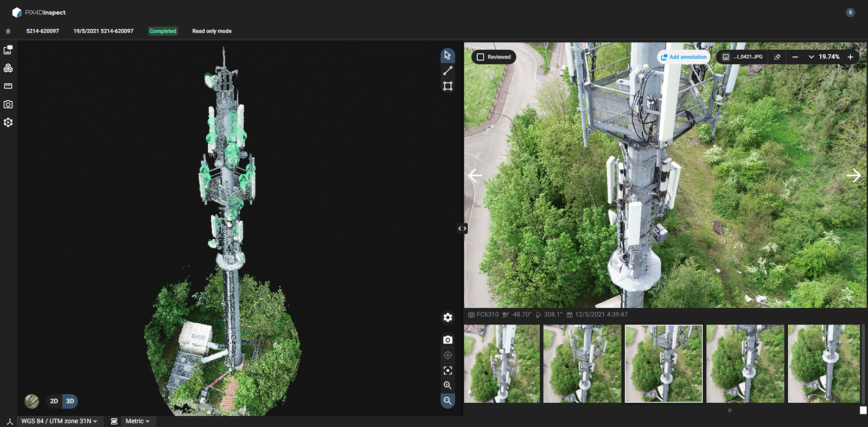The height and width of the screenshot is (427, 868).
Task: Open the antennas panel in sidebar
Action: 8,68
